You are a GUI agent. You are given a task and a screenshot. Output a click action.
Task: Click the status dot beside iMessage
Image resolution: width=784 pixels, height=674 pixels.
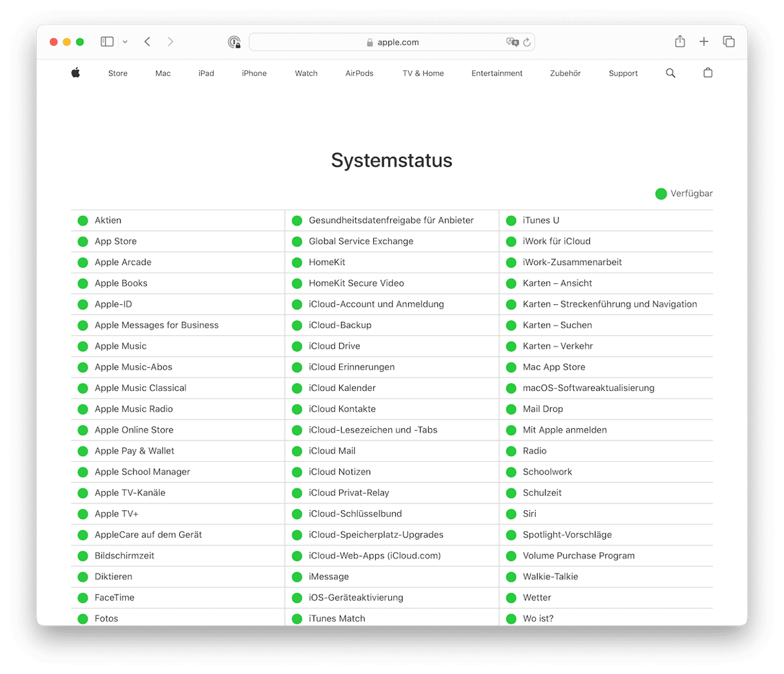pos(297,577)
